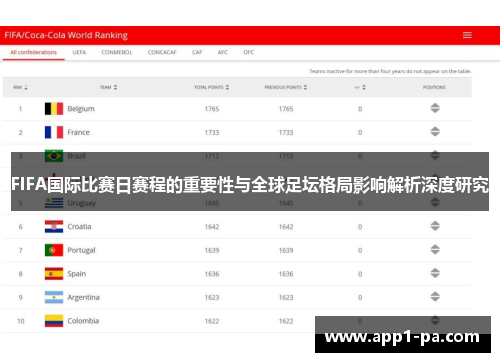Click Argentina's previous points 1623

coord(286,298)
